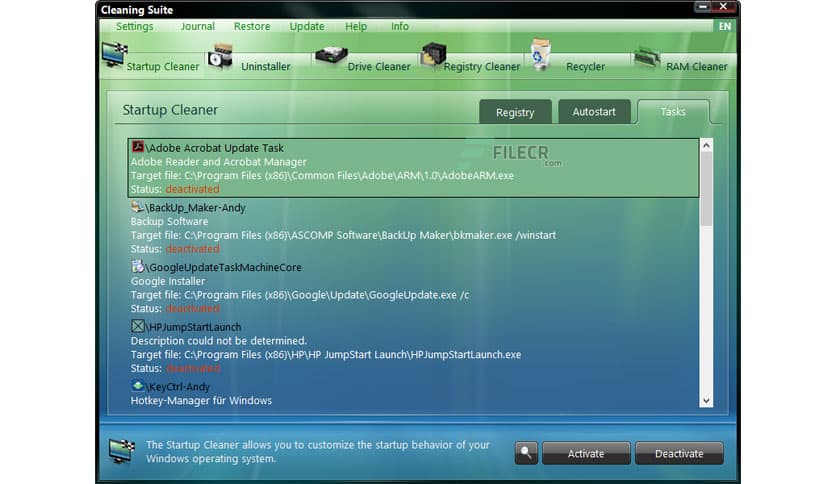Open the Settings menu
The height and width of the screenshot is (484, 836).
pos(134,26)
